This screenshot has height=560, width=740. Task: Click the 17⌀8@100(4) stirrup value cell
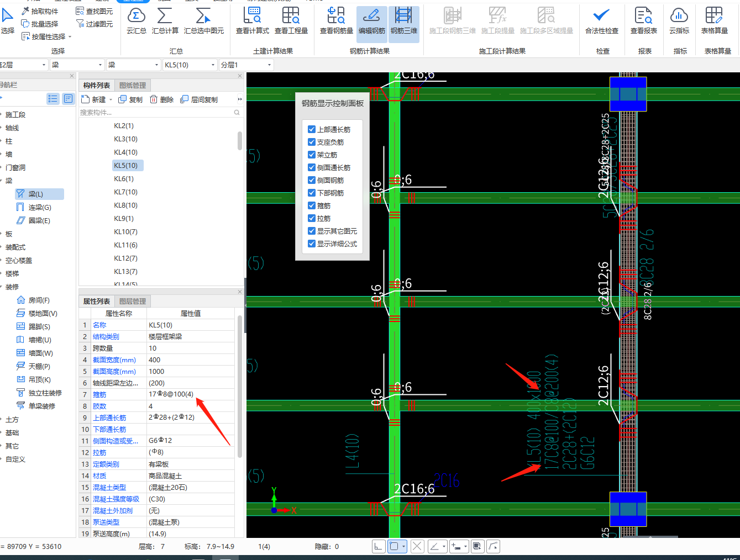191,394
